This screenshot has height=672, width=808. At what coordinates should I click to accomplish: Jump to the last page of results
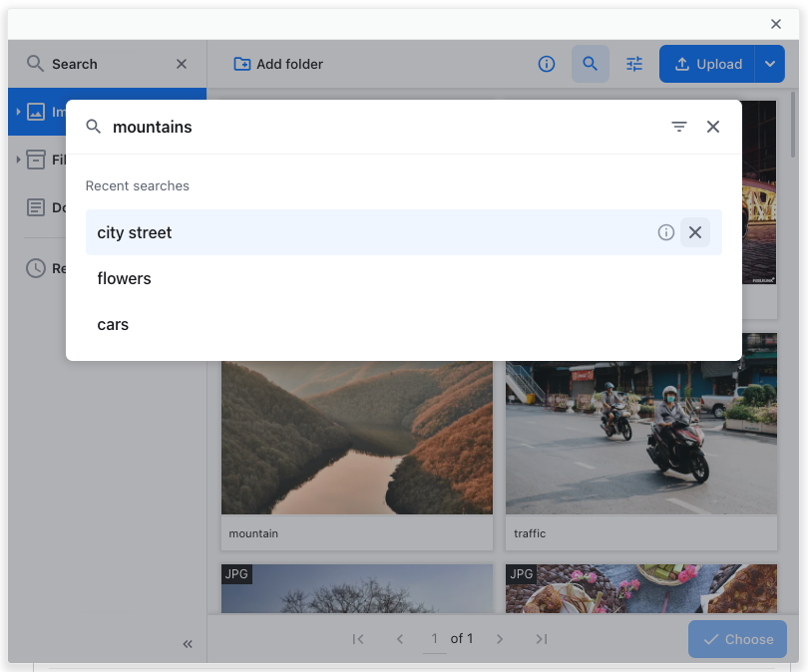tap(542, 639)
